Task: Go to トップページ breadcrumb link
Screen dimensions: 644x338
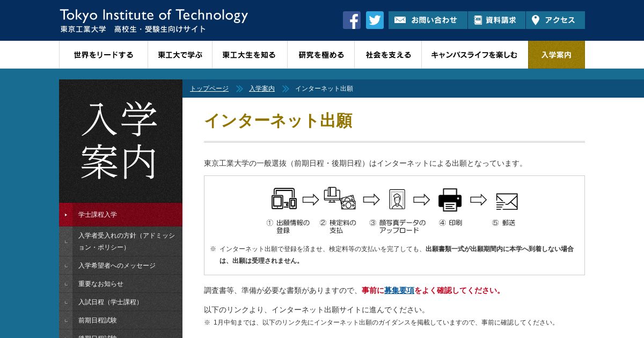Action: (209, 89)
